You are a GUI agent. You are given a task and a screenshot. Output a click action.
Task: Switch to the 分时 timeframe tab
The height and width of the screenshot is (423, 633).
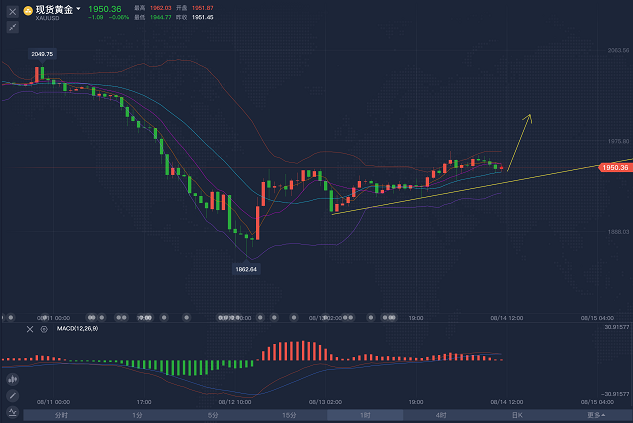pos(61,415)
